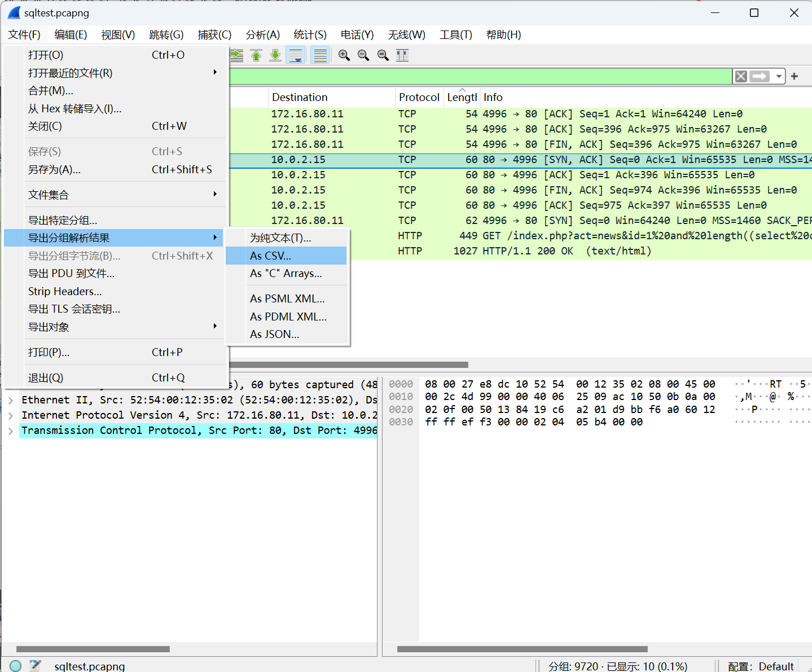Click the resize columns icon

pos(402,55)
